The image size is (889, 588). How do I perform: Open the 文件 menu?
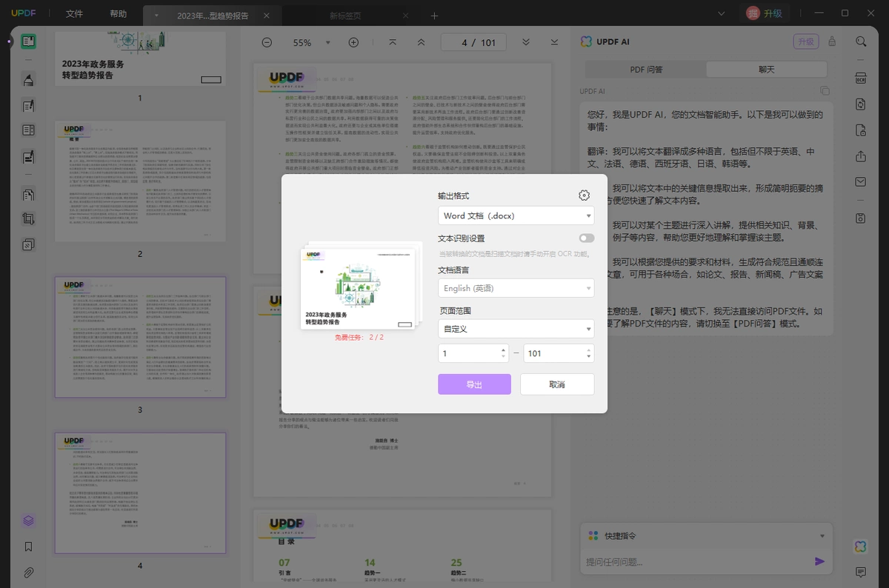pyautogui.click(x=74, y=14)
